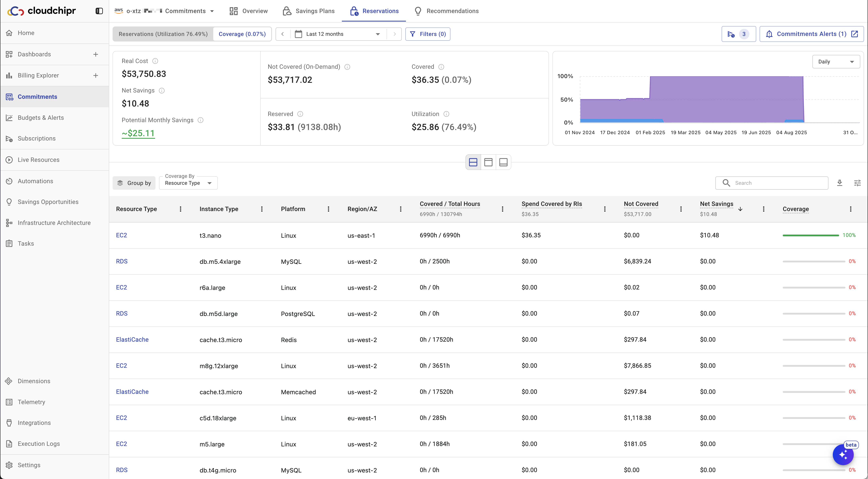Expand the Daily granularity dropdown

click(x=836, y=62)
